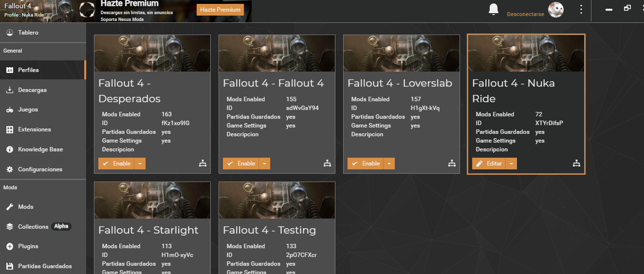Click the Extensiones grid icon

tap(9, 129)
